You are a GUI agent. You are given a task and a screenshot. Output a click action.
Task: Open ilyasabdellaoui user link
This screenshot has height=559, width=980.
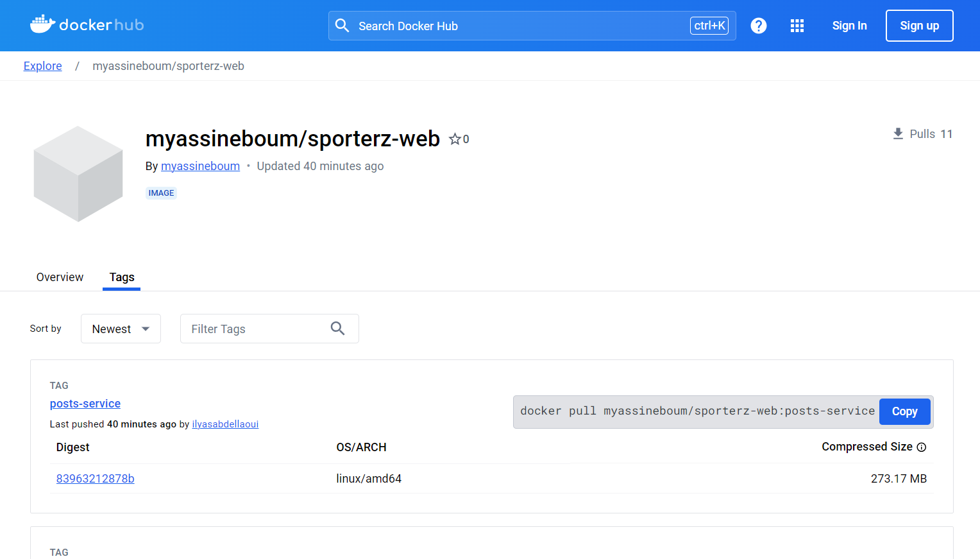225,424
